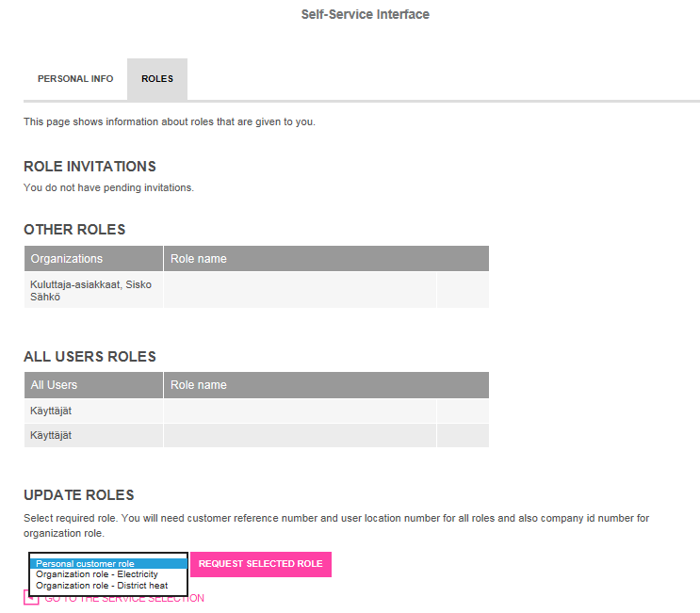Viewport: 700px width, 613px height.
Task: Click the All Users Roles heading
Action: pos(90,357)
